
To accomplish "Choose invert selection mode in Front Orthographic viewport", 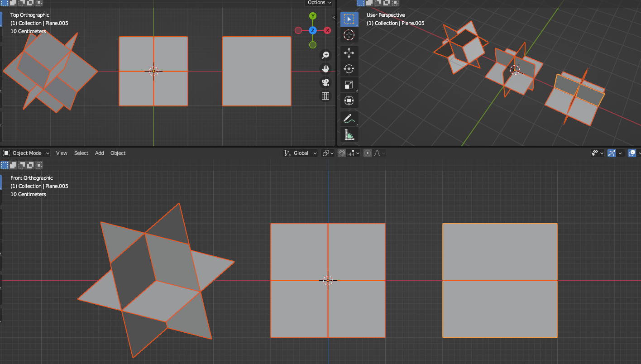I will click(30, 165).
